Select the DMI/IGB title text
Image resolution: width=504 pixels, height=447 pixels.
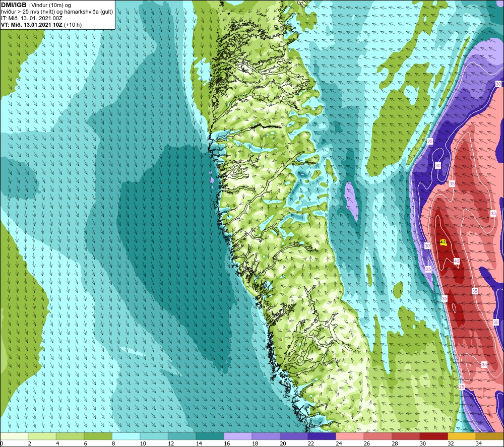click(14, 5)
